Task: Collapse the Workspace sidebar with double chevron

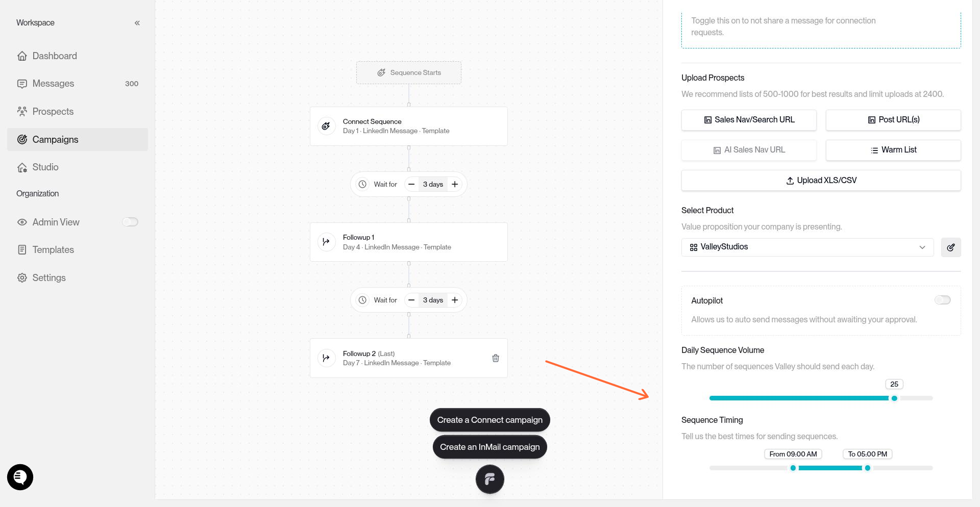Action: point(137,23)
